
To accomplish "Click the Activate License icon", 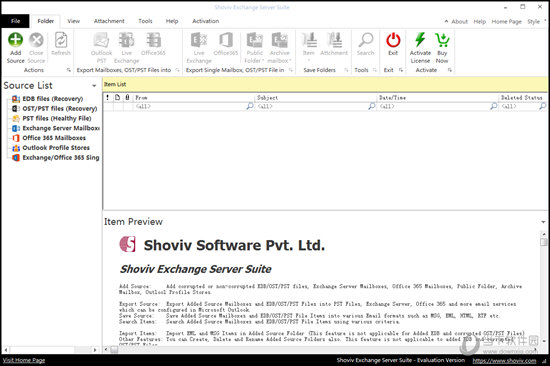I will coord(420,40).
